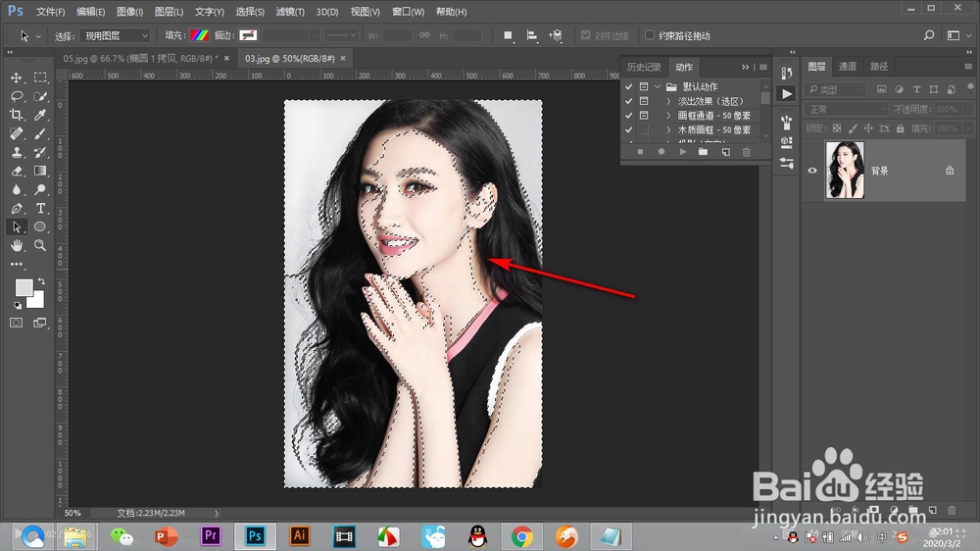Viewport: 980px width, 551px height.
Task: Collapse the 默认动作 folder
Action: pyautogui.click(x=658, y=86)
